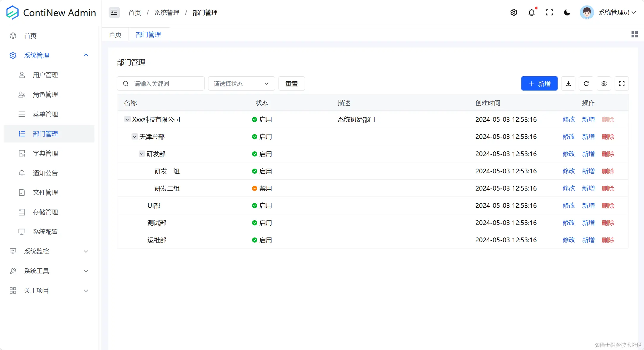Open 通知公告 in the sidebar
Viewport: 644px width, 350px height.
pos(45,173)
